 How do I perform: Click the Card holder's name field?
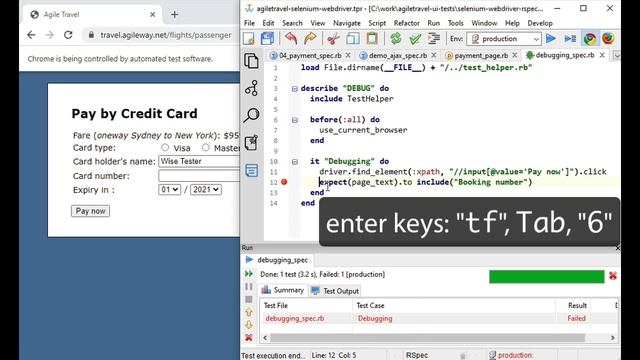(x=199, y=161)
